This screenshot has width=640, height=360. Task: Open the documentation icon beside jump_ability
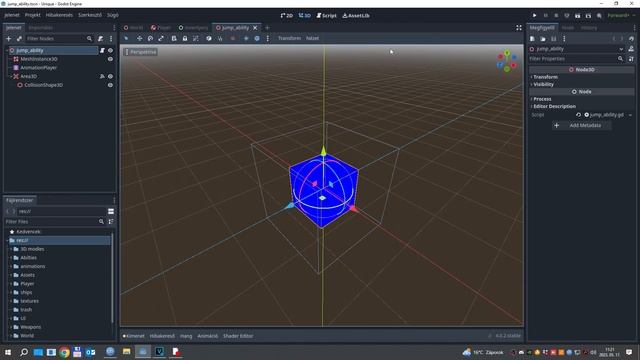(x=631, y=49)
